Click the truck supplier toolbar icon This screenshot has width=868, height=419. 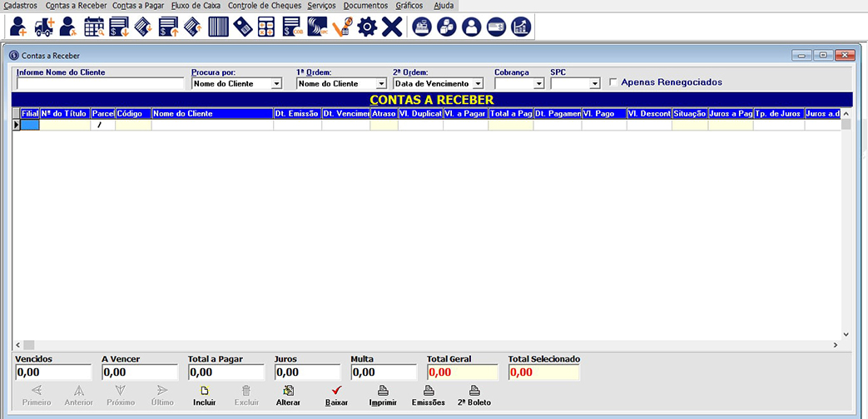pos(44,27)
